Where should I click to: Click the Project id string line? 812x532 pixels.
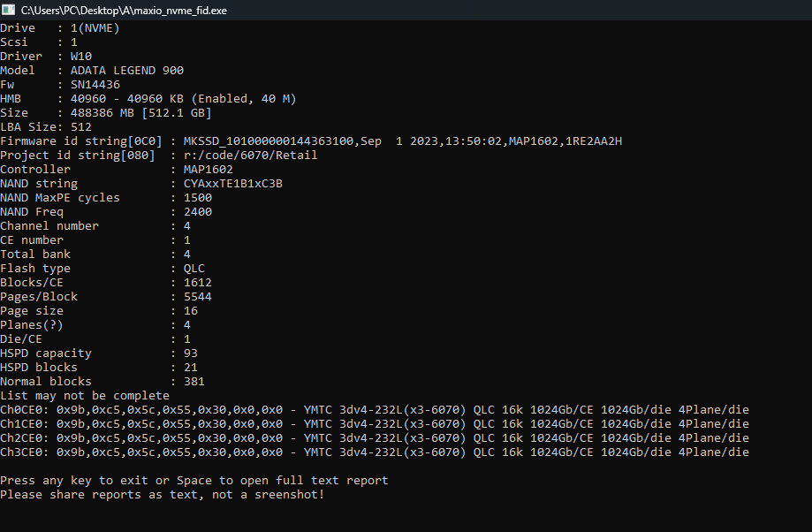coord(159,156)
